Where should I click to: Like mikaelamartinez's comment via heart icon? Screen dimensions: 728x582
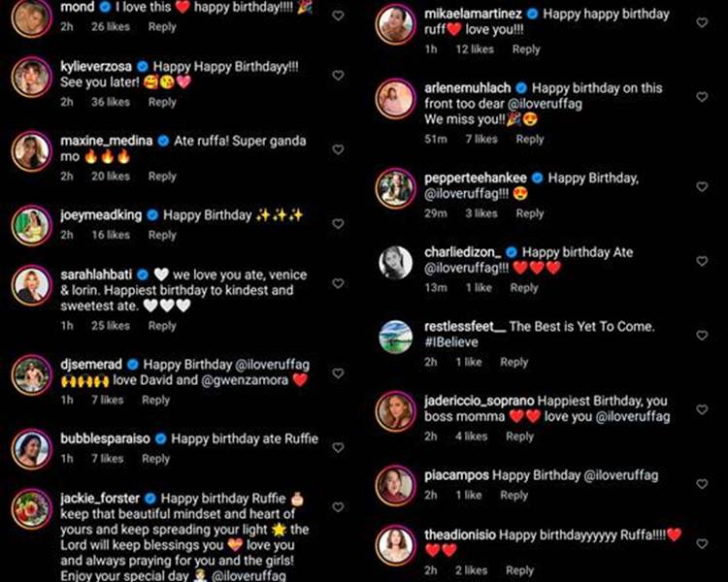[x=702, y=22]
